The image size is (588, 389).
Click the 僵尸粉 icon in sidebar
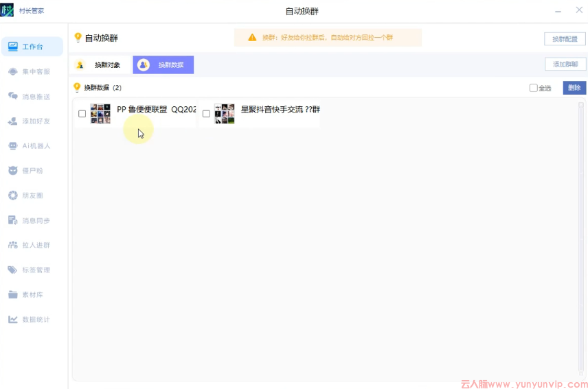click(13, 171)
